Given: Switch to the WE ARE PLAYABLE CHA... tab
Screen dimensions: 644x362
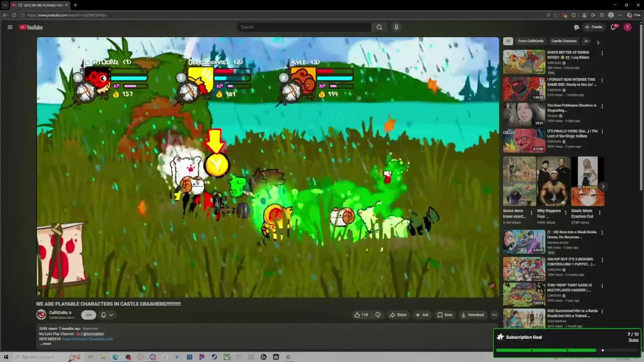Looking at the screenshot, I should pyautogui.click(x=40, y=5).
